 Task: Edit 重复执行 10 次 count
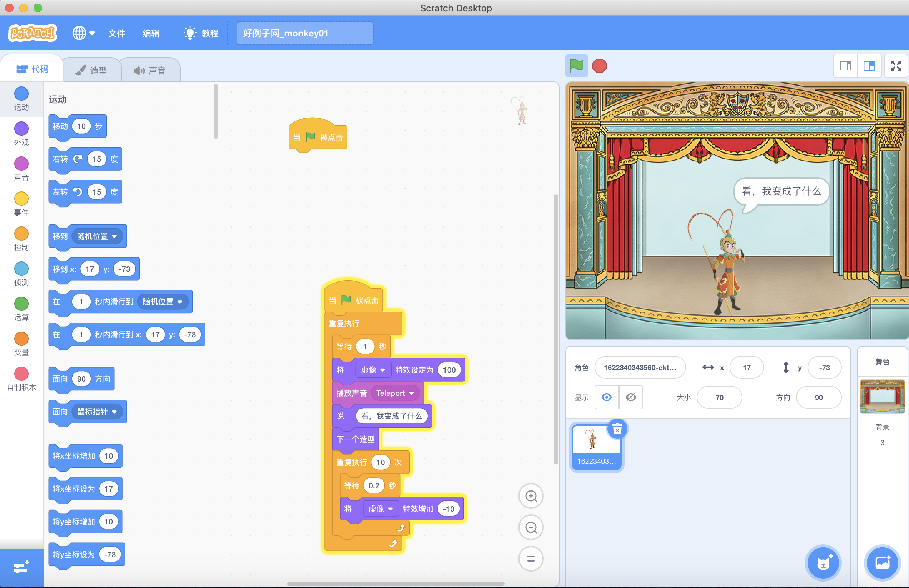tap(381, 462)
